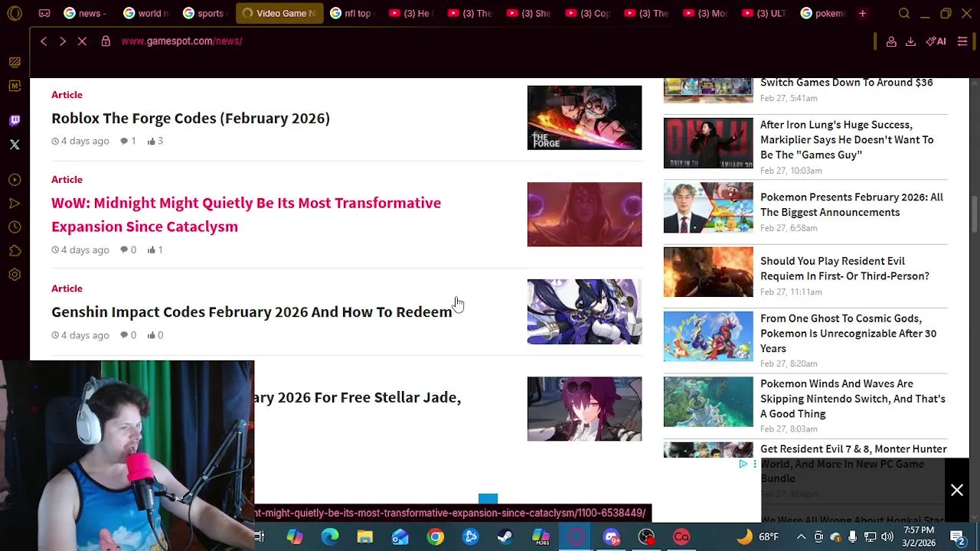Click the page vertical scrollbar
This screenshot has height=551, width=980.
point(975,214)
